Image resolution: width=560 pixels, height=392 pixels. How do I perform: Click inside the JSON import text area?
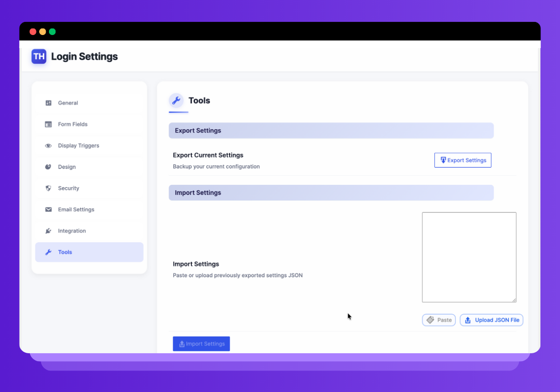(469, 257)
